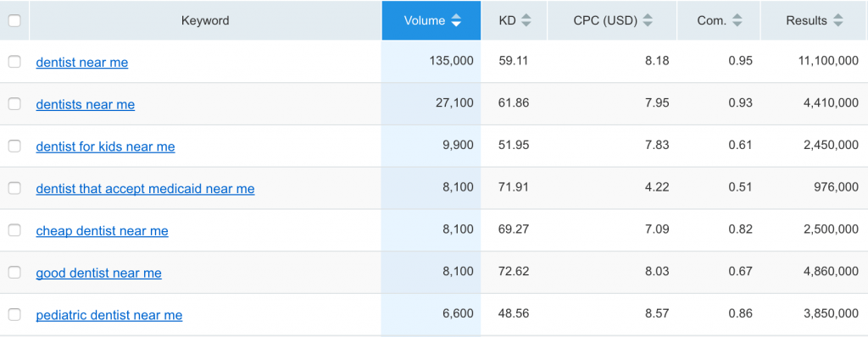Click the Results column header text
This screenshot has width=868, height=337.
[807, 21]
